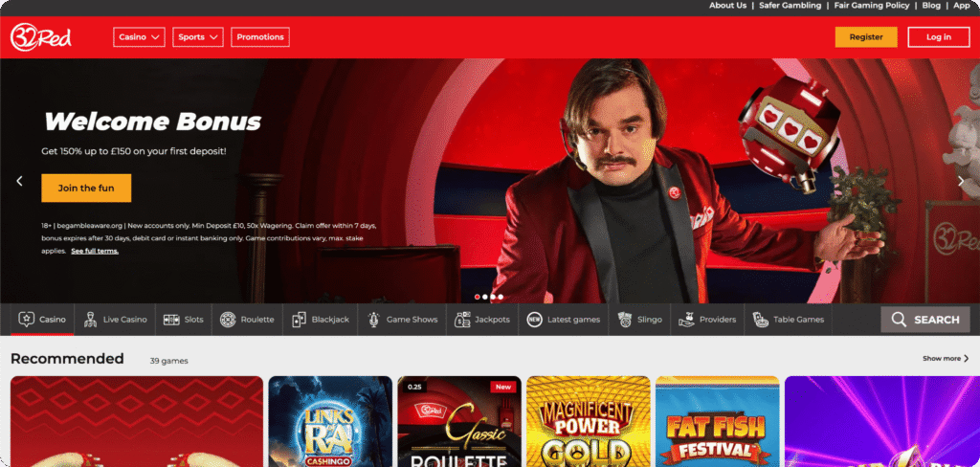Screen dimensions: 980x467
Task: Click Show more chevron for Recommended
Action: (967, 359)
